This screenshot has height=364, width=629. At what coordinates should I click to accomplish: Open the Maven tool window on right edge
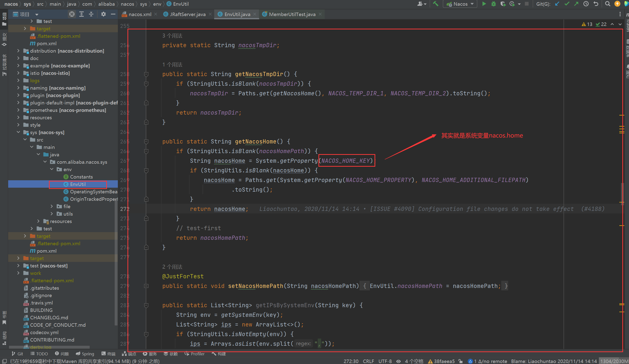pos(627,22)
